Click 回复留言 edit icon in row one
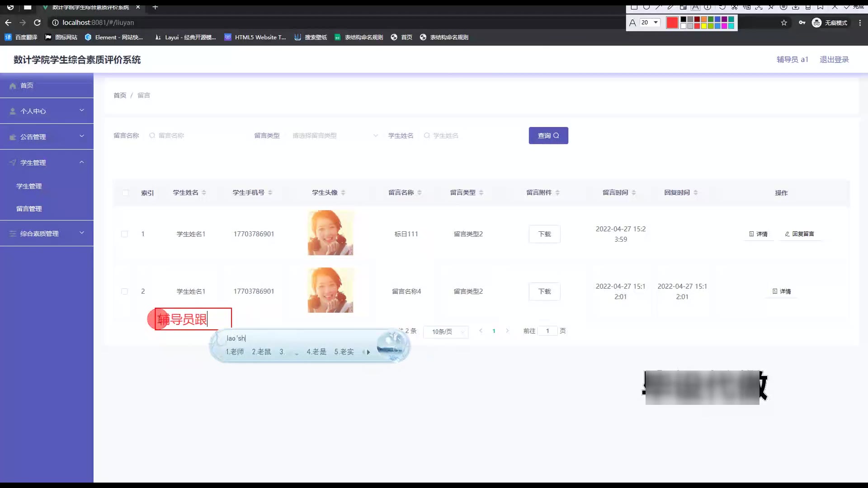868x488 pixels. pyautogui.click(x=787, y=234)
